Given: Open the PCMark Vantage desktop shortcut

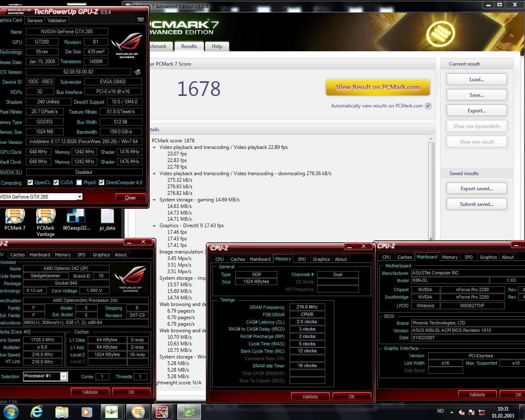Looking at the screenshot, I should click(46, 222).
